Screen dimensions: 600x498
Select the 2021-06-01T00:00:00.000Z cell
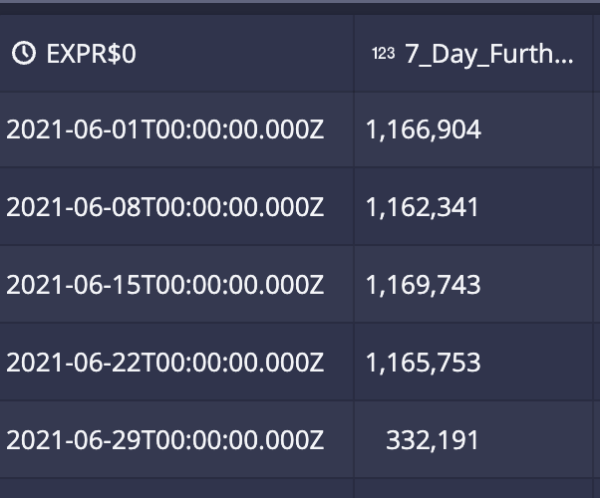tap(176, 129)
